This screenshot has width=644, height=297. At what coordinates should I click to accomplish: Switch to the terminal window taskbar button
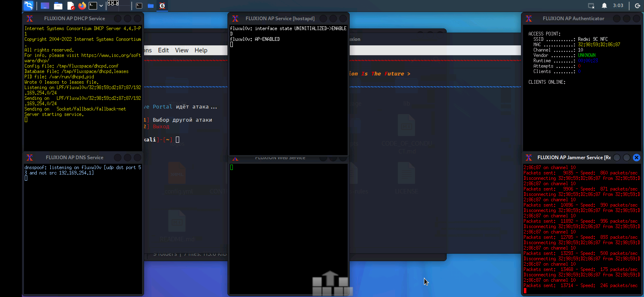pos(140,6)
